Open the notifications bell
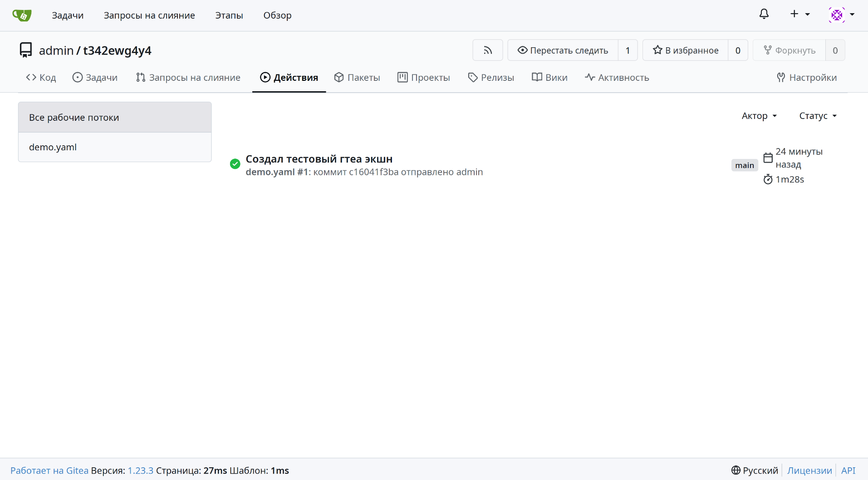The height and width of the screenshot is (480, 868). (764, 15)
